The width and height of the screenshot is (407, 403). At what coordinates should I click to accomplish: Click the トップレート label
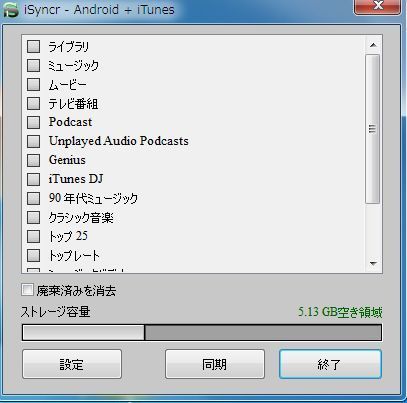74,256
